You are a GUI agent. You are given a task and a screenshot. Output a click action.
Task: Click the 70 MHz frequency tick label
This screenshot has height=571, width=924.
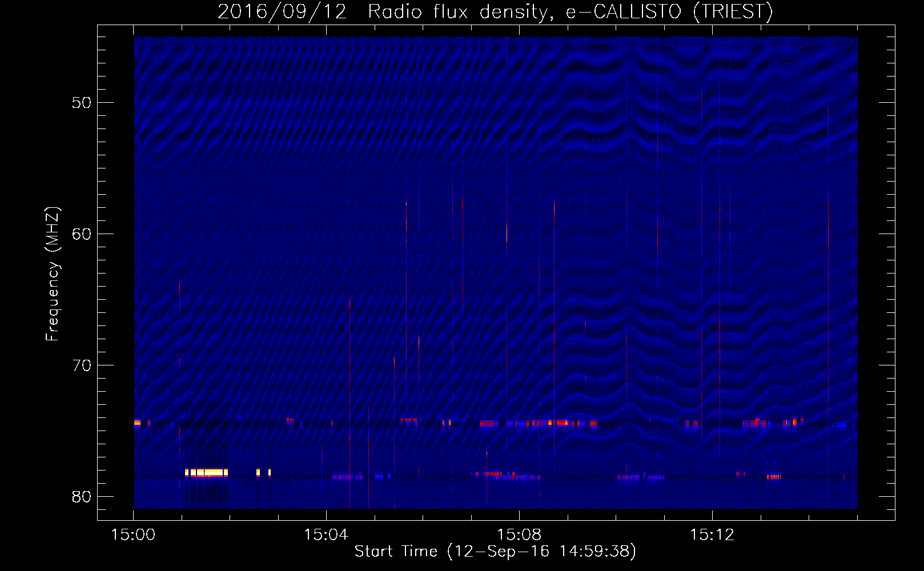click(x=82, y=365)
